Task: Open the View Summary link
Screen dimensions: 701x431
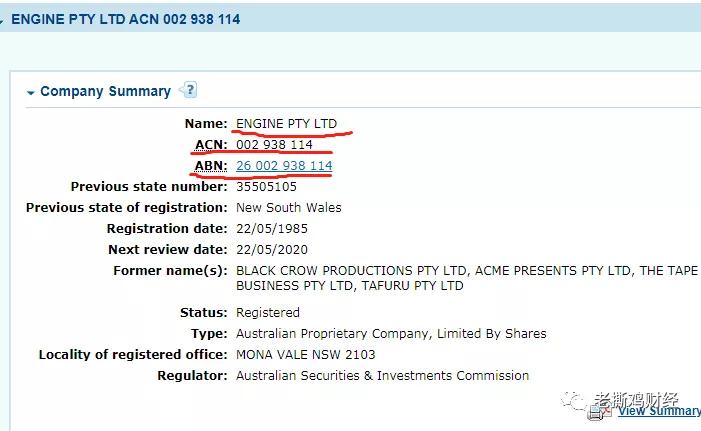Action: pyautogui.click(x=659, y=411)
